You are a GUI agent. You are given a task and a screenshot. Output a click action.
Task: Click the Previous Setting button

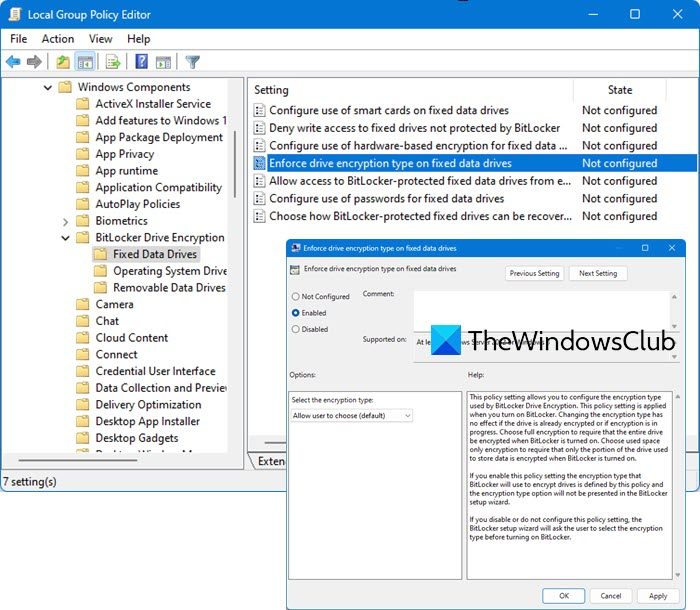point(534,273)
